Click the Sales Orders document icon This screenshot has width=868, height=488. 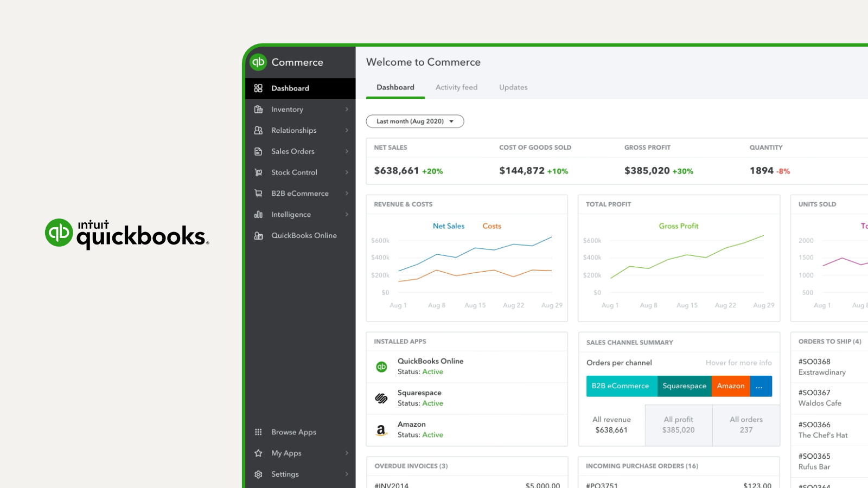[x=258, y=152]
